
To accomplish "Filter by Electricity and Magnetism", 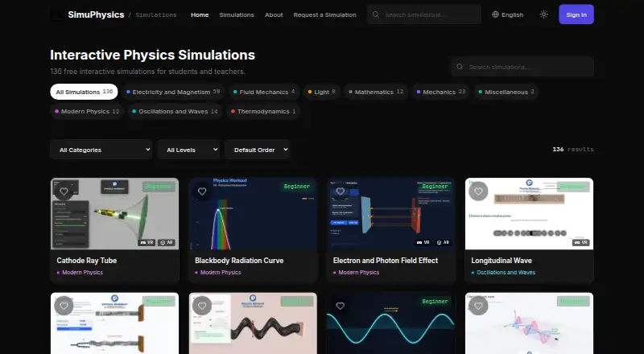I will click(173, 92).
